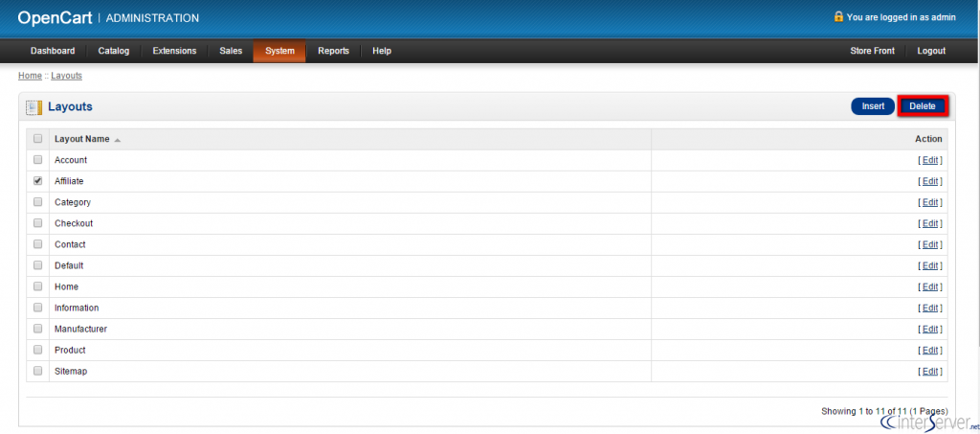Click the Layouts heading icon
This screenshot has height=434, width=980.
click(x=33, y=107)
